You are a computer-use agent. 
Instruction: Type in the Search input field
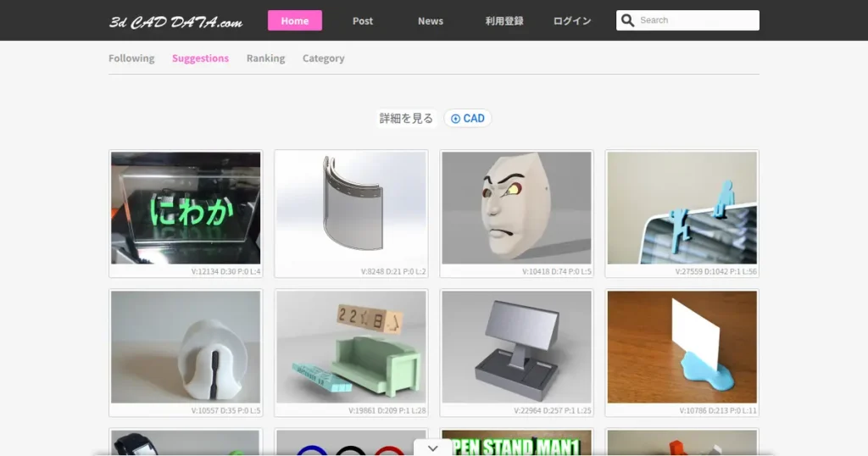pyautogui.click(x=695, y=20)
